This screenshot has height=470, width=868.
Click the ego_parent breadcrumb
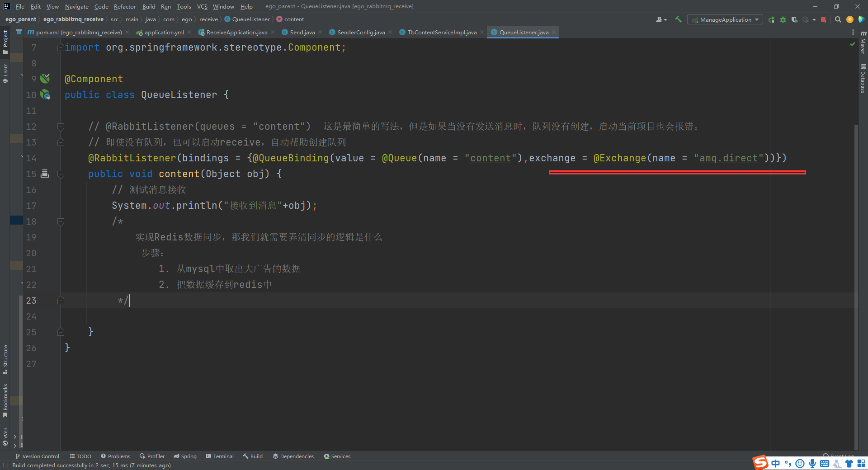(x=21, y=19)
